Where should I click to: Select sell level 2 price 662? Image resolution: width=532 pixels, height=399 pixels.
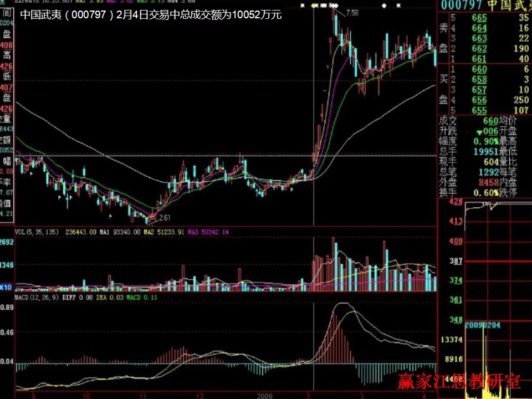[x=479, y=49]
